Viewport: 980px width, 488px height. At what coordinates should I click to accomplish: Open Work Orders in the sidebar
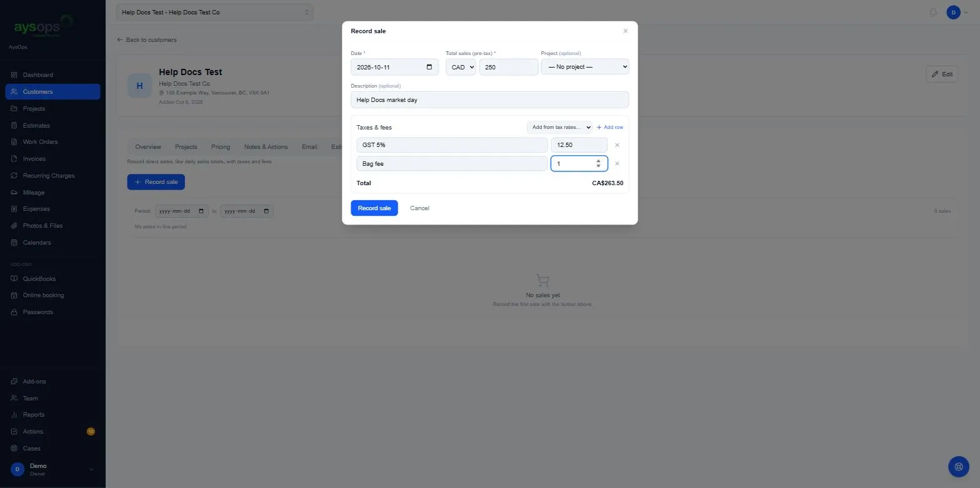coord(52,142)
